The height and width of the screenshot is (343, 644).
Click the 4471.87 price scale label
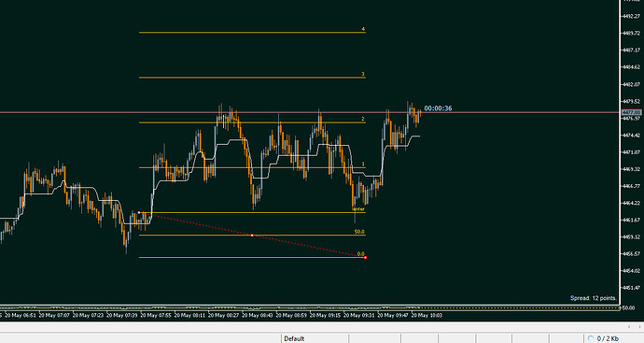632,152
